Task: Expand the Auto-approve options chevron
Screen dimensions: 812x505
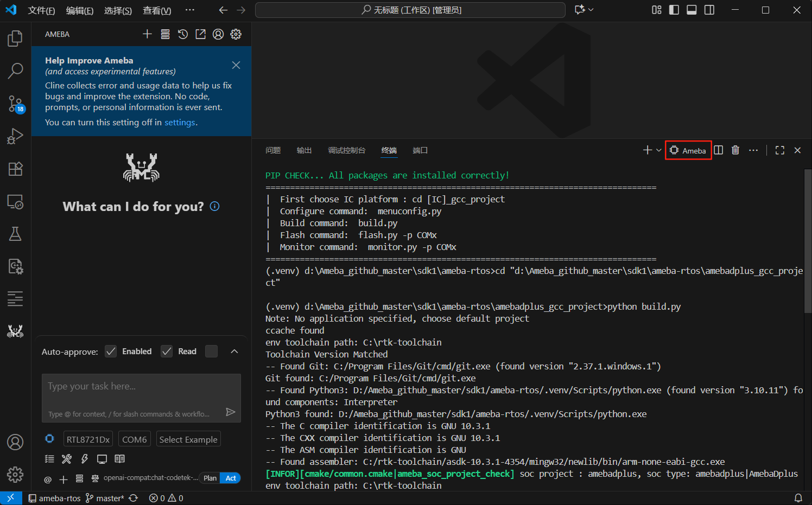Action: (x=234, y=351)
